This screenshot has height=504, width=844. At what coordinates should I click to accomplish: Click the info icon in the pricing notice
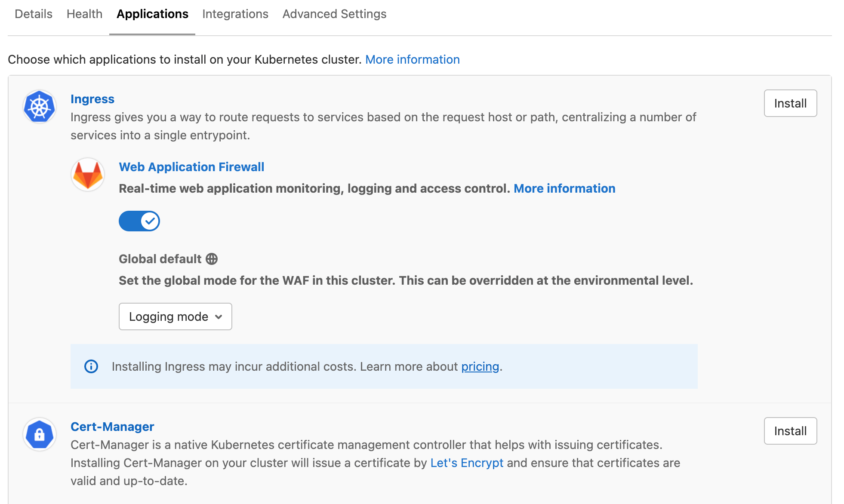(91, 366)
